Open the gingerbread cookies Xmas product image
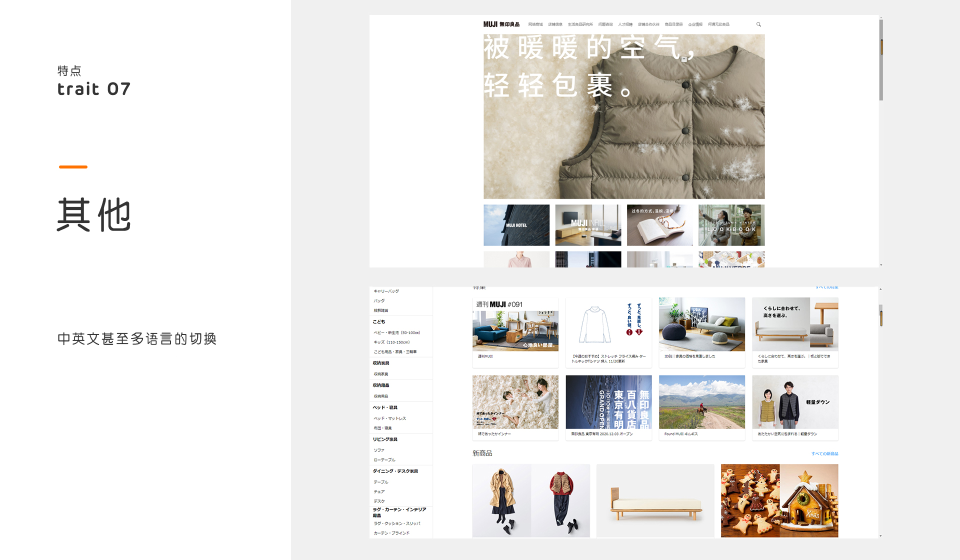This screenshot has width=960, height=560. (779, 500)
